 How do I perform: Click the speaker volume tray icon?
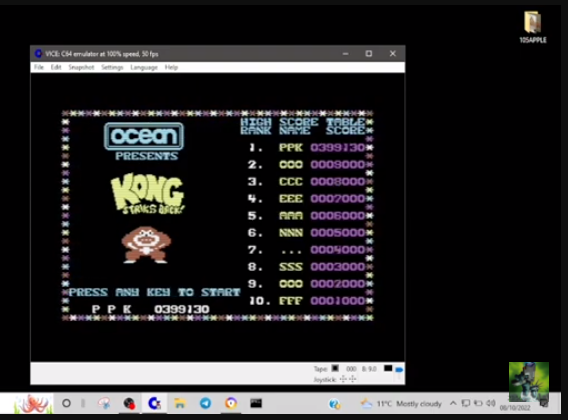click(x=490, y=403)
